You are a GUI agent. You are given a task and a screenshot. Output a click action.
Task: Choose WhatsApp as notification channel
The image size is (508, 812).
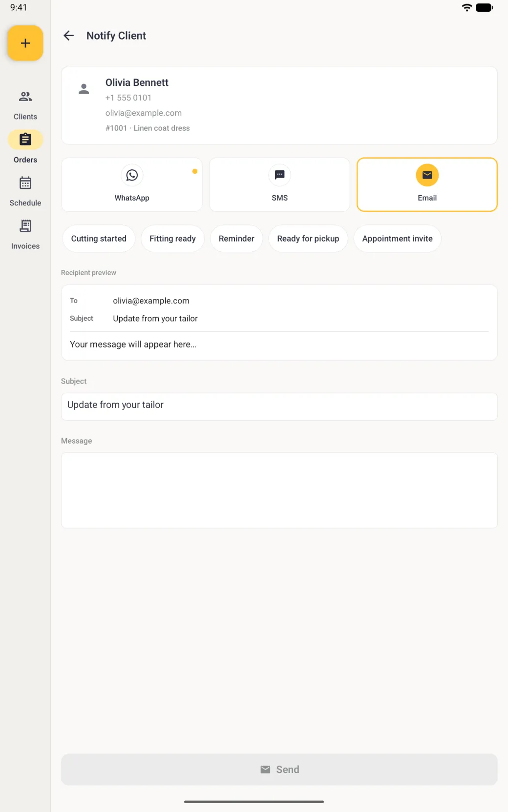coord(132,184)
